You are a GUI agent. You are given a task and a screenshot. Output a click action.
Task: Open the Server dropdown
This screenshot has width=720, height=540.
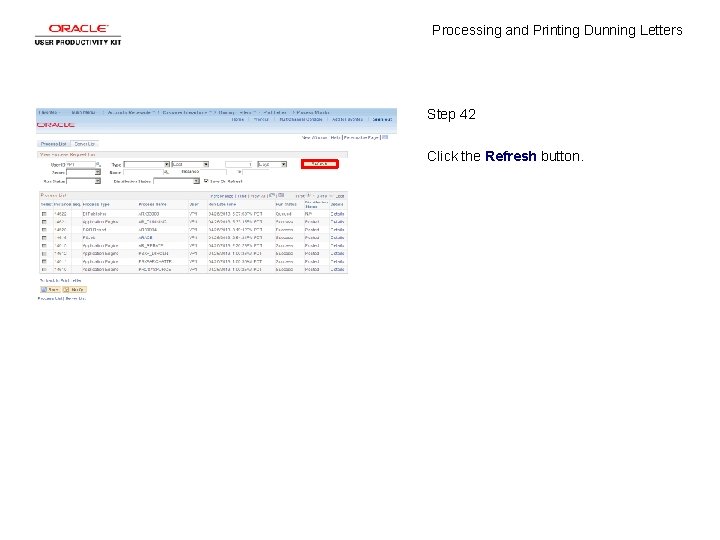pos(83,172)
